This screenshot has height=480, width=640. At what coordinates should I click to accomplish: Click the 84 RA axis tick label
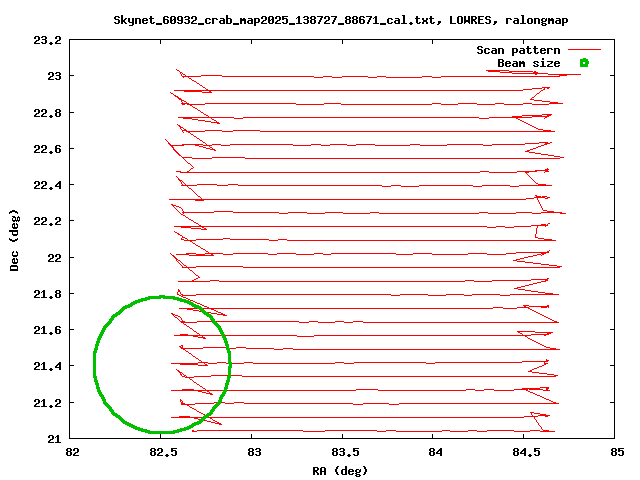click(x=436, y=452)
